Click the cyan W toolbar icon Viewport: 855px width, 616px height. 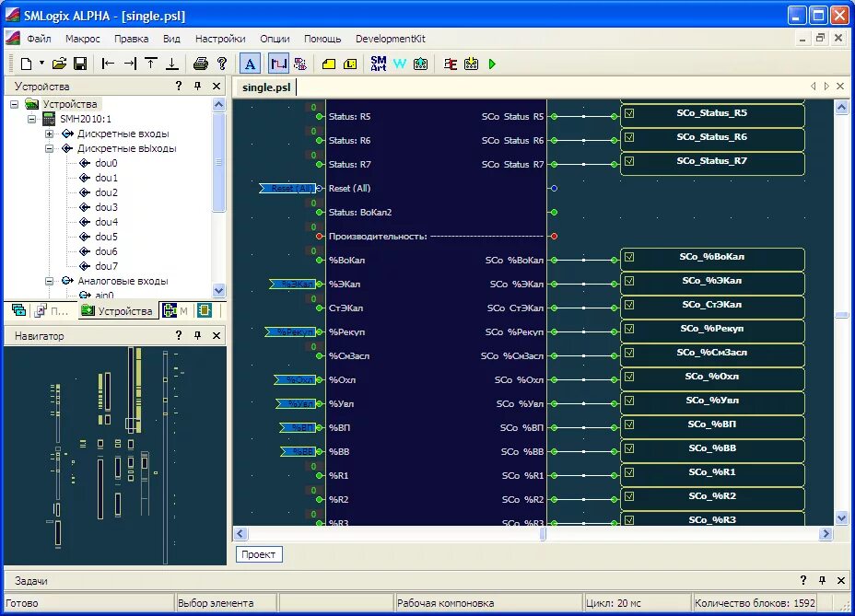pyautogui.click(x=400, y=64)
